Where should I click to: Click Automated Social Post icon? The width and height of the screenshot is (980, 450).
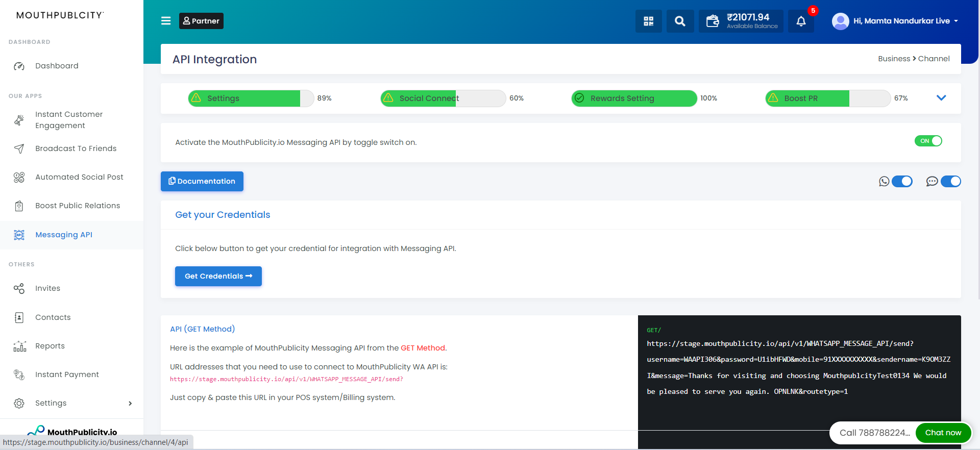[19, 177]
